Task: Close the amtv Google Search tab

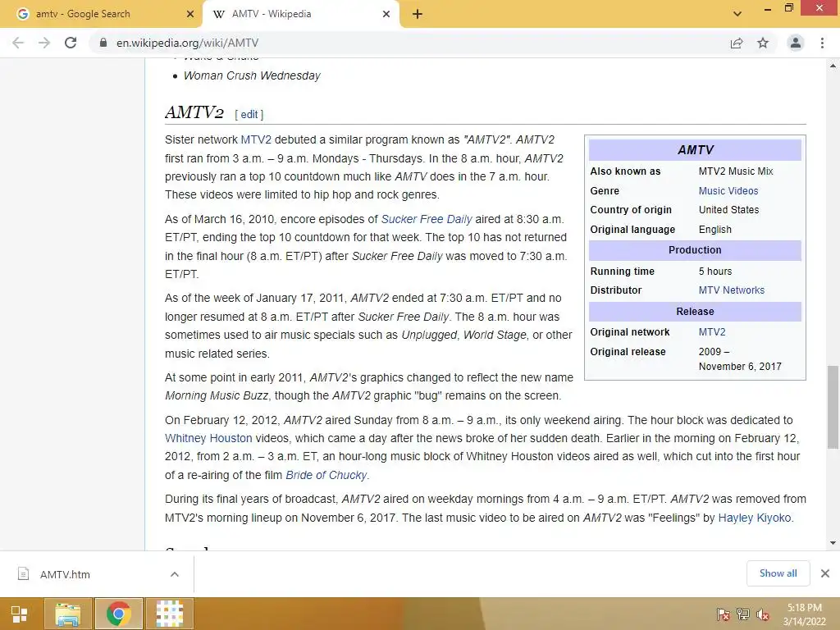Action: coord(190,14)
